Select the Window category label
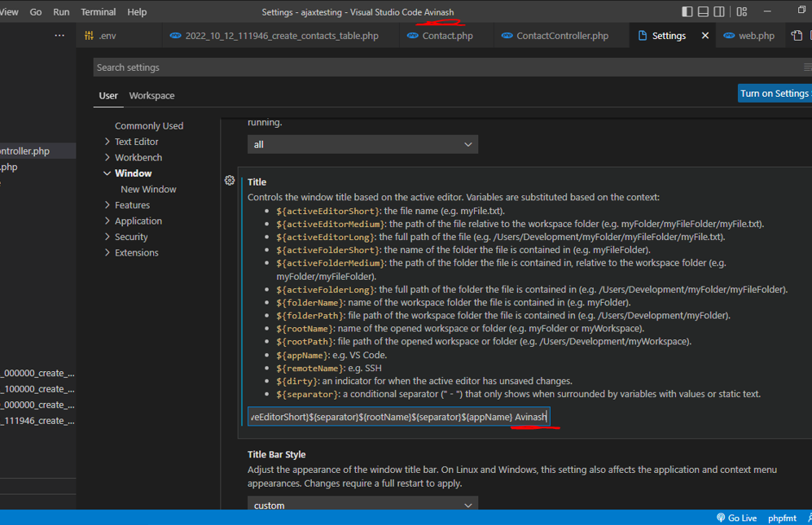The height and width of the screenshot is (525, 812). pyautogui.click(x=133, y=173)
